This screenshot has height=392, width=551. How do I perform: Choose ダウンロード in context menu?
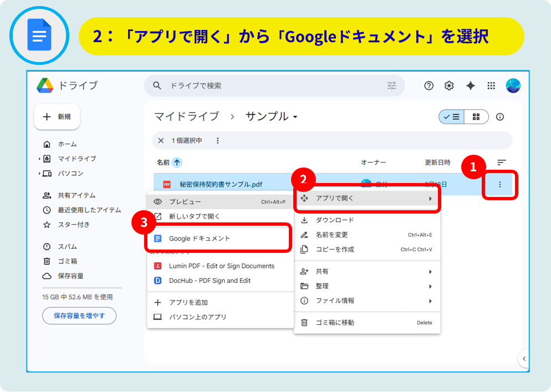(335, 220)
